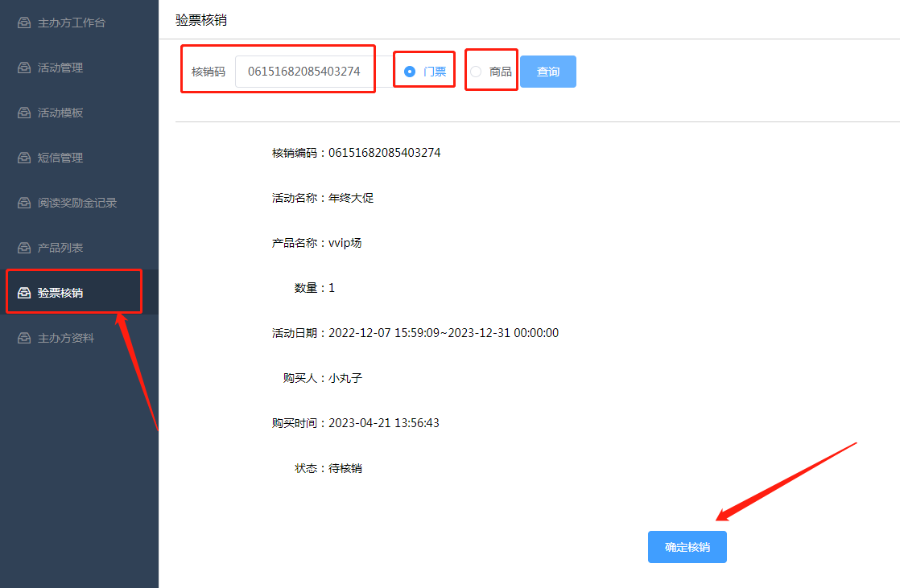Screen dimensions: 900x588
Task: Click the 活动管理 sidebar icon
Action: tap(24, 68)
